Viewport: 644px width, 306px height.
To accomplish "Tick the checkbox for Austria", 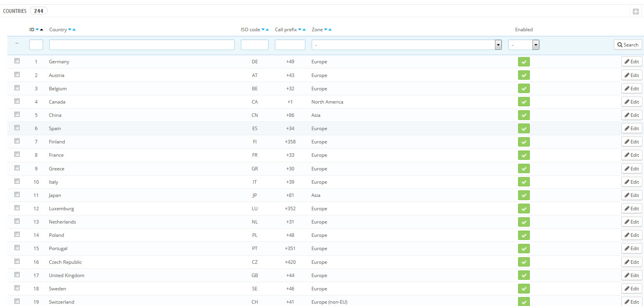I will pyautogui.click(x=17, y=74).
